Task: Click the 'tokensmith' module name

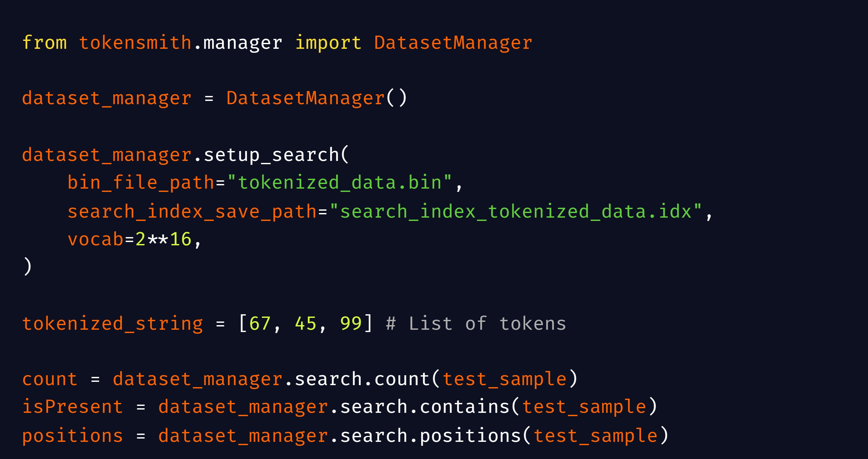Action: 135,43
